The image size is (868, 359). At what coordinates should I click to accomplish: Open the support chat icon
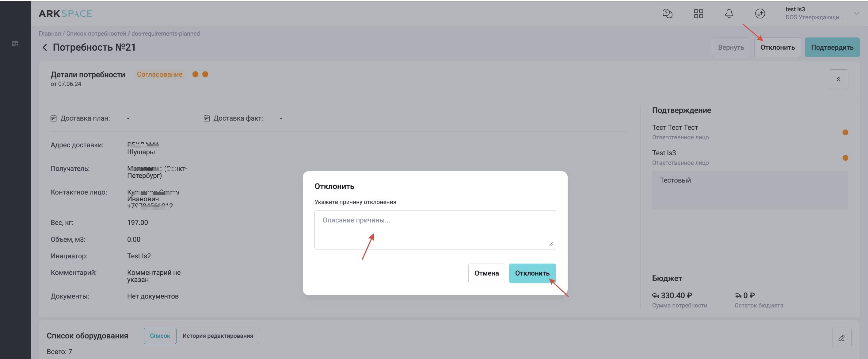tap(667, 14)
